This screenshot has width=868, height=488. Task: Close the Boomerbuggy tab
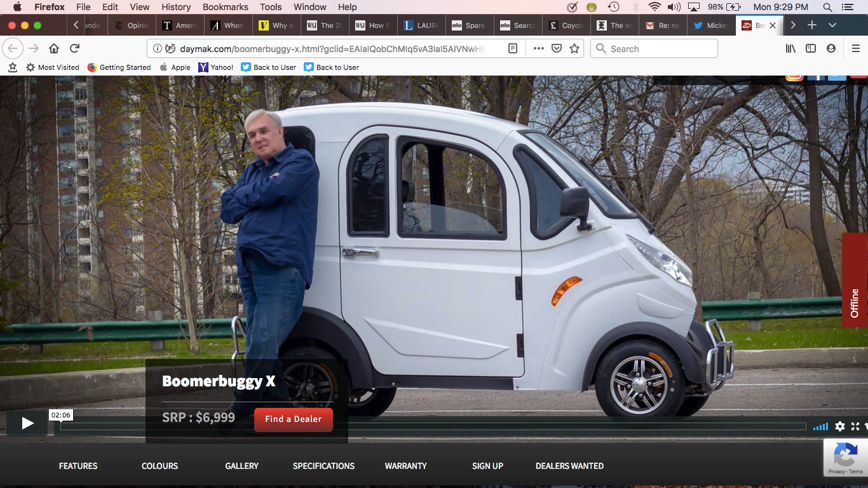773,25
